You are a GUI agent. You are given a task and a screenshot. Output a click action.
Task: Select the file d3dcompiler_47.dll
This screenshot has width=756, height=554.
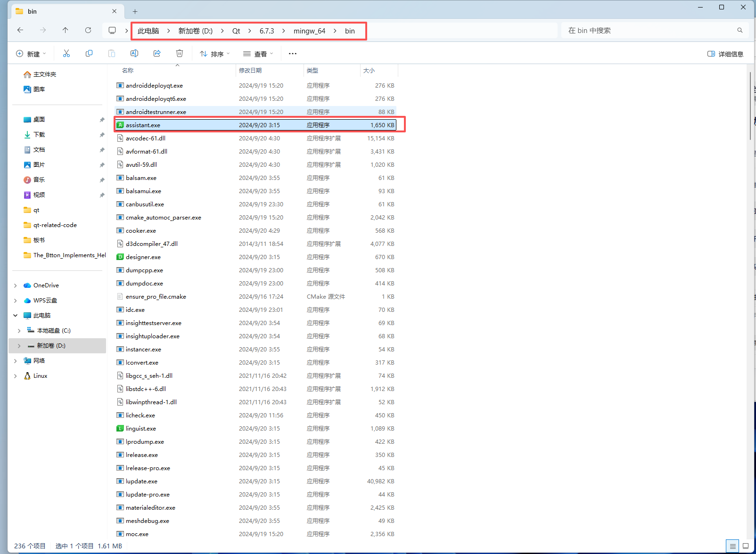click(x=256, y=244)
